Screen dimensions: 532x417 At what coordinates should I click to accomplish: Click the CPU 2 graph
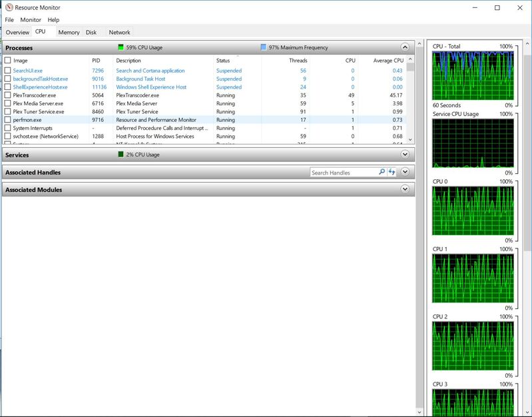tap(473, 346)
